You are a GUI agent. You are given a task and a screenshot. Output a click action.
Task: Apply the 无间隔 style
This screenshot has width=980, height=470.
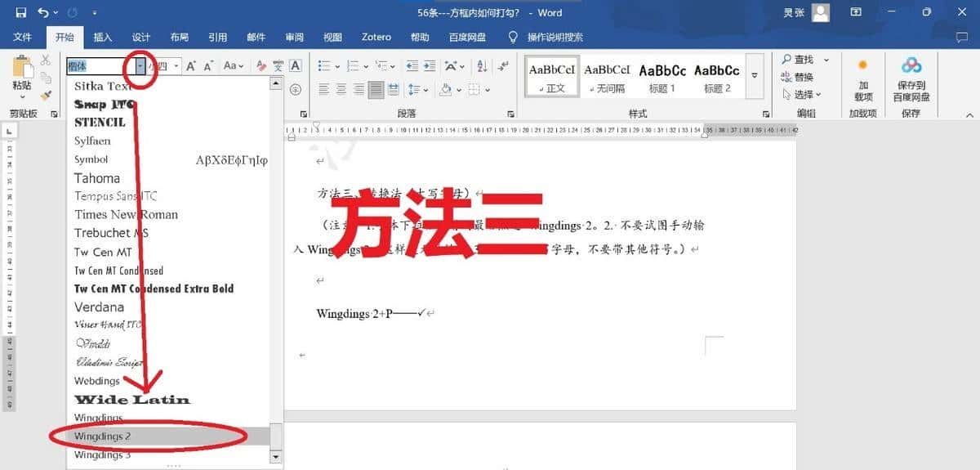[x=608, y=77]
